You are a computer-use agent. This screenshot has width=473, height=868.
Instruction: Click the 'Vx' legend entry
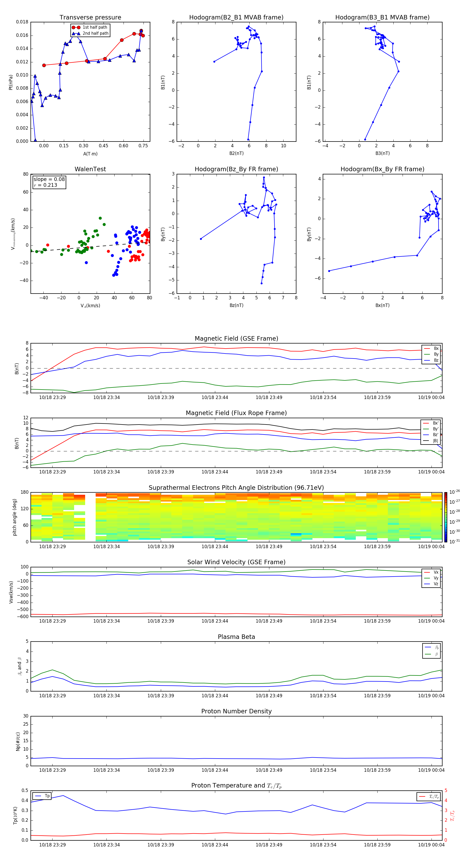click(431, 572)
